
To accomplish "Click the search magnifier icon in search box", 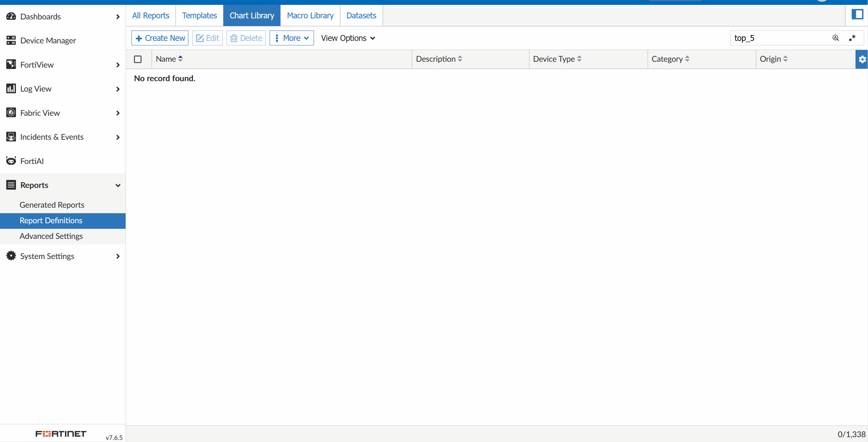I will pos(836,38).
